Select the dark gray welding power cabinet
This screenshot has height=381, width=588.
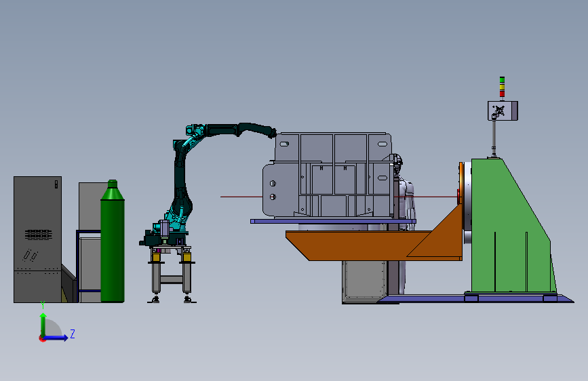click(37, 239)
